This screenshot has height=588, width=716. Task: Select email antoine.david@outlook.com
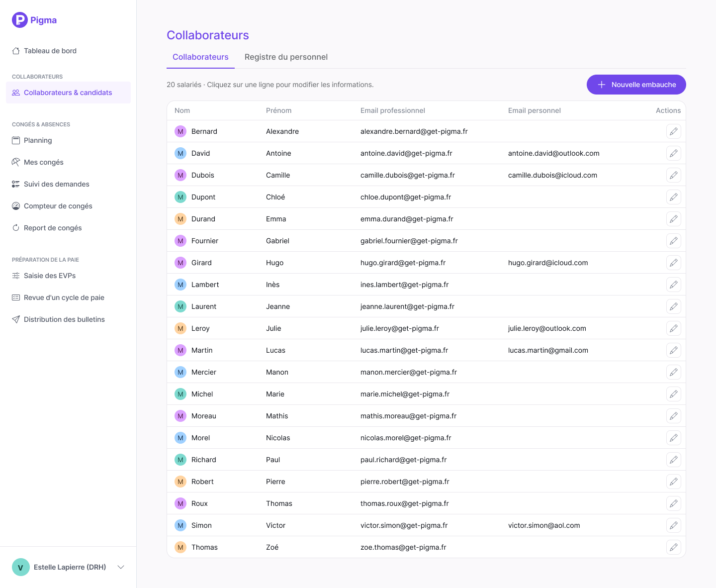(554, 153)
